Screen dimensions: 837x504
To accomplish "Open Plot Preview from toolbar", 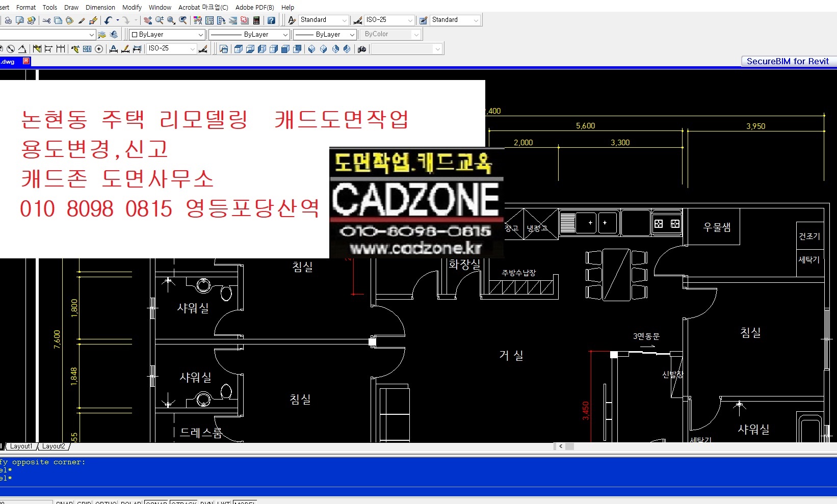I will click(x=20, y=20).
